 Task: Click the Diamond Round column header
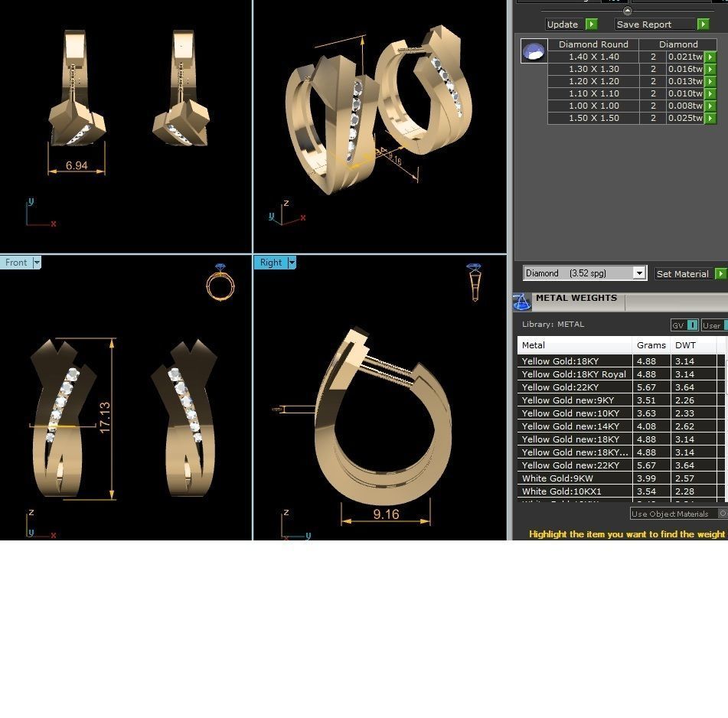[x=593, y=44]
